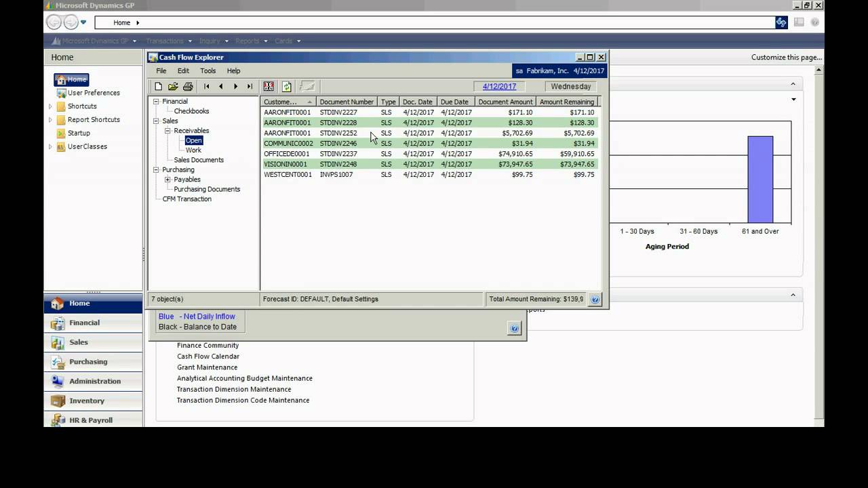This screenshot has width=868, height=488.
Task: Go to previous record arrow
Action: [x=221, y=87]
